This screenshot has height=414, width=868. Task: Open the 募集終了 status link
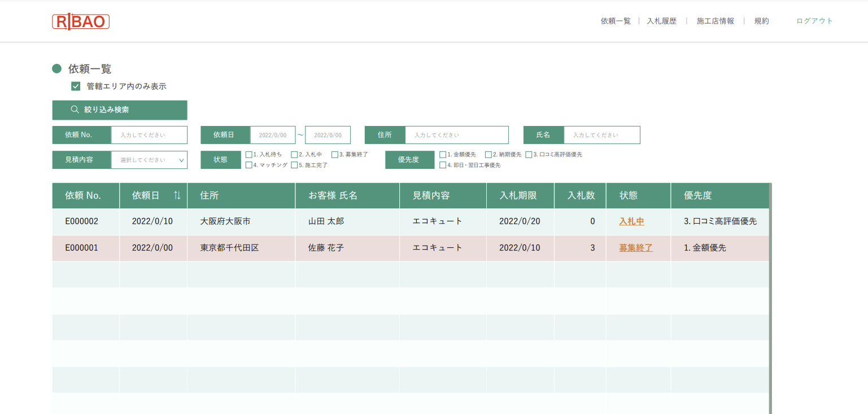point(635,248)
